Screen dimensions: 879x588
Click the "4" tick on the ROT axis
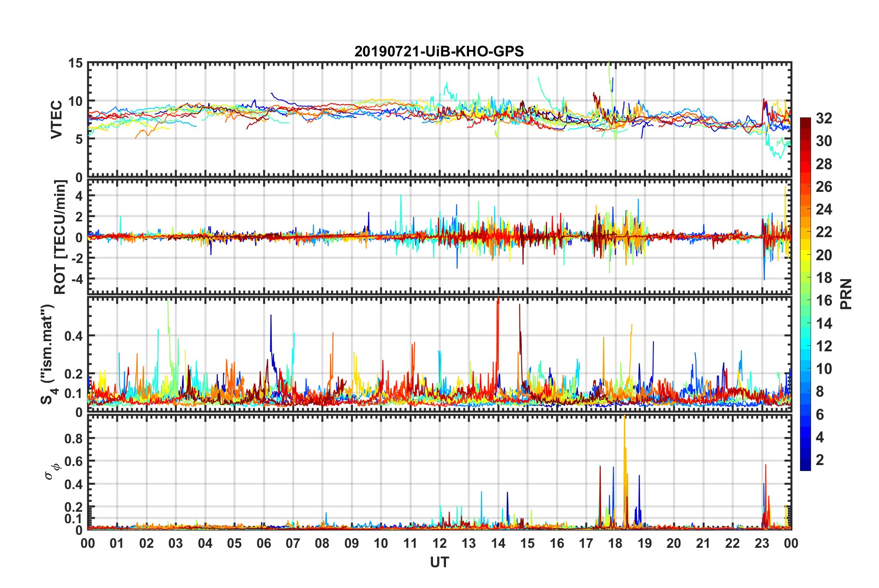tap(79, 196)
